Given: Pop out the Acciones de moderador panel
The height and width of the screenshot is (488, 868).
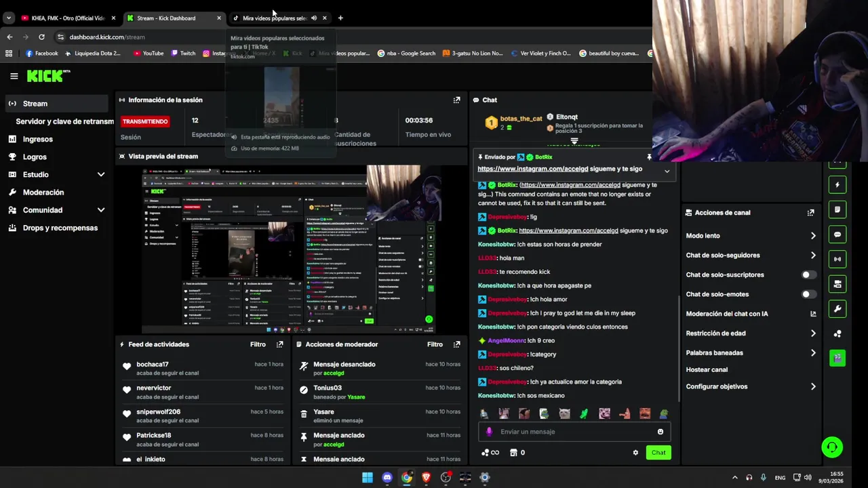Looking at the screenshot, I should (456, 344).
